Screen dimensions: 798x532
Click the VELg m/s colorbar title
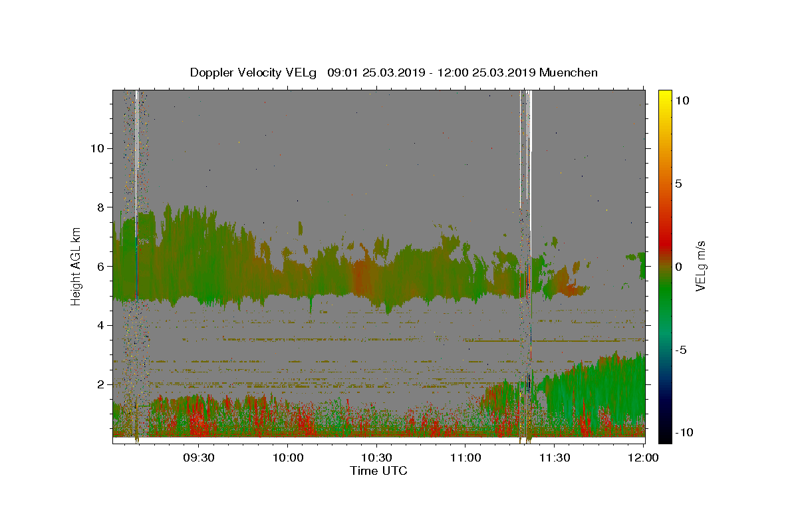tap(701, 266)
